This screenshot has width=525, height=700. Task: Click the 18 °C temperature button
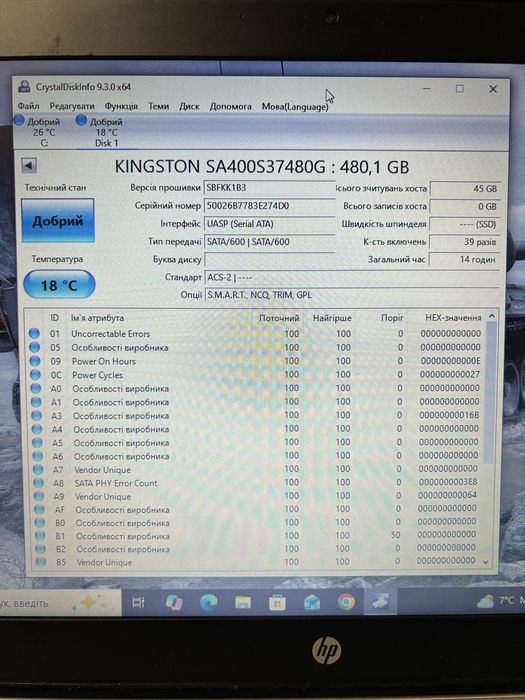pyautogui.click(x=59, y=285)
